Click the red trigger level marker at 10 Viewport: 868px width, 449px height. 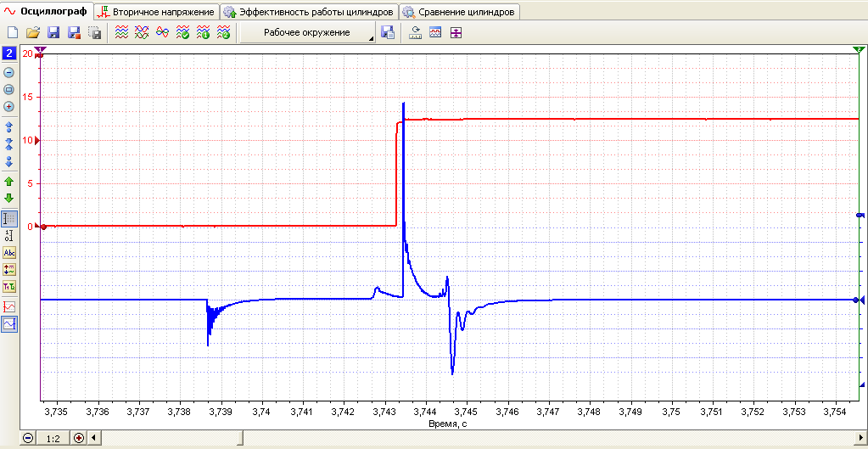37,141
